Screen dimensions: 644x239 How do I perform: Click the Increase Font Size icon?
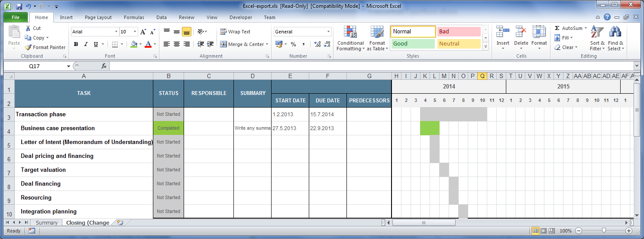(143, 32)
